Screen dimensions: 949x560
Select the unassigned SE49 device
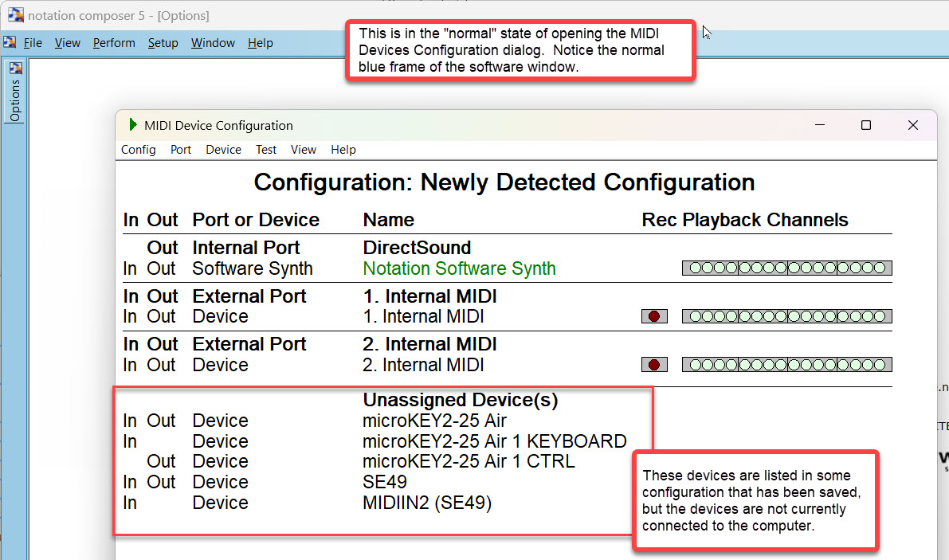[x=385, y=482]
